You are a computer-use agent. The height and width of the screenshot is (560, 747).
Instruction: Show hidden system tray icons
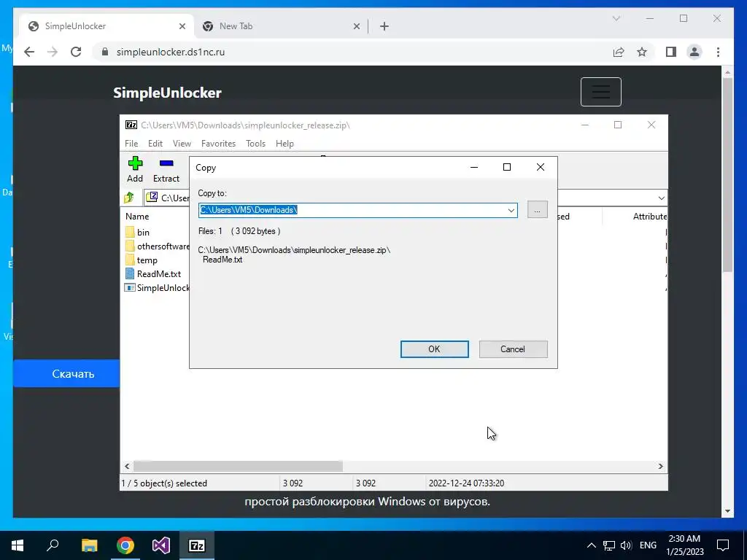(x=591, y=545)
